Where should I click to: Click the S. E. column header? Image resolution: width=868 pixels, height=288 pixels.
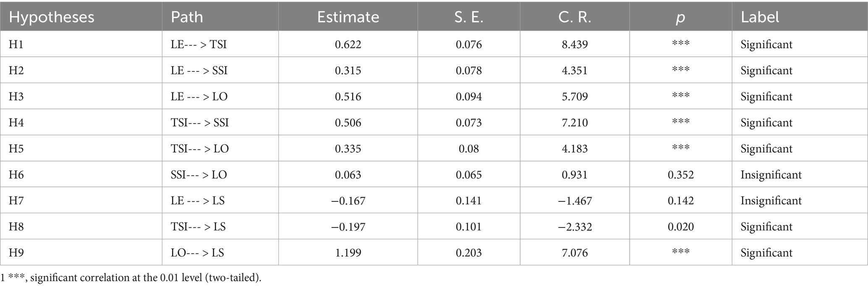[x=468, y=17]
